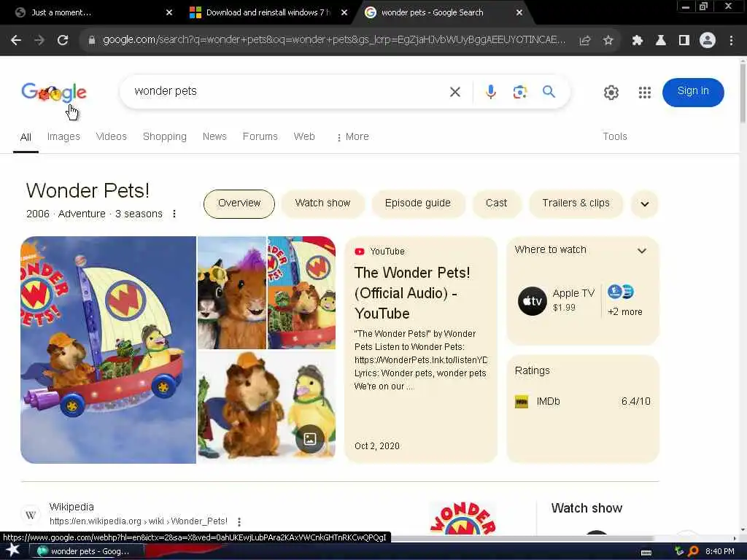Select the Overview chip

tap(239, 204)
